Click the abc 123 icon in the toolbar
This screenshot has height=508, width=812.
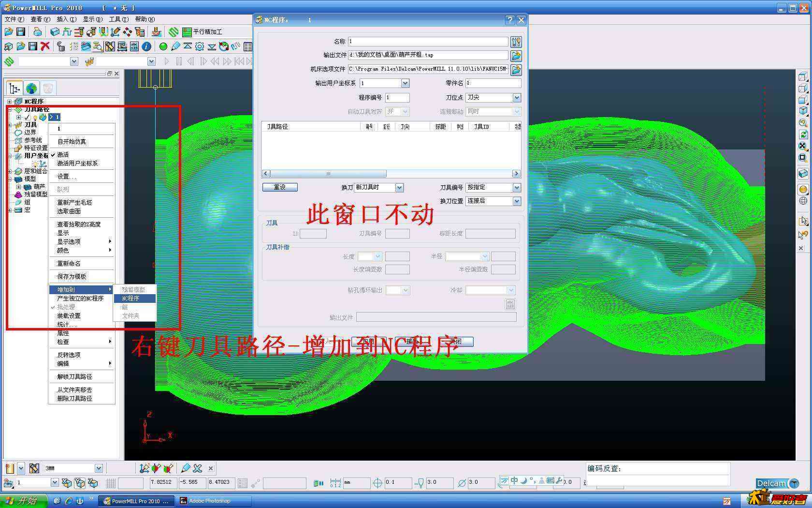(x=134, y=46)
